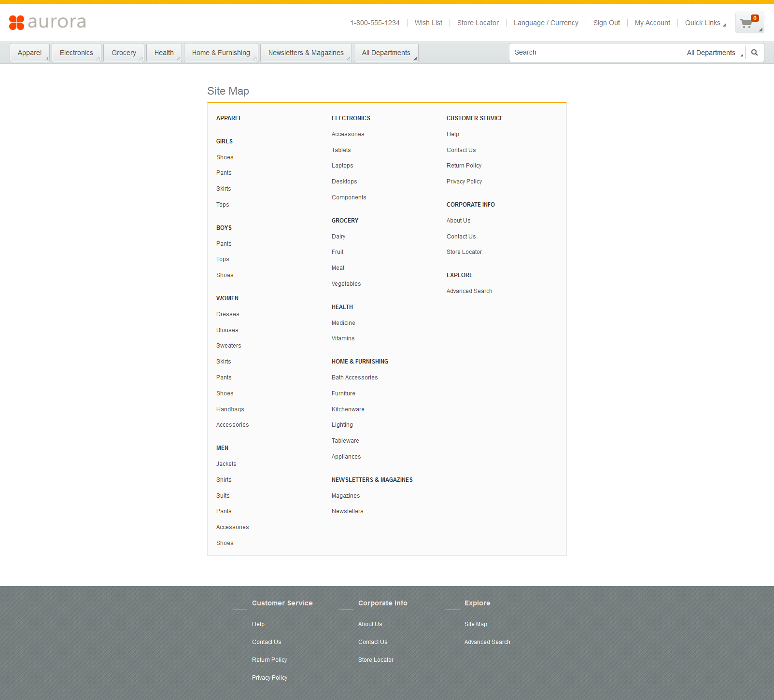
Task: Open Boys Tops link
Action: [223, 259]
